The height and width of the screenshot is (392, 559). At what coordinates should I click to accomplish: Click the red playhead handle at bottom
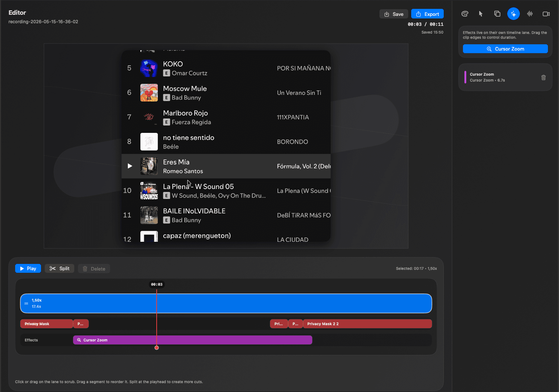[157, 348]
